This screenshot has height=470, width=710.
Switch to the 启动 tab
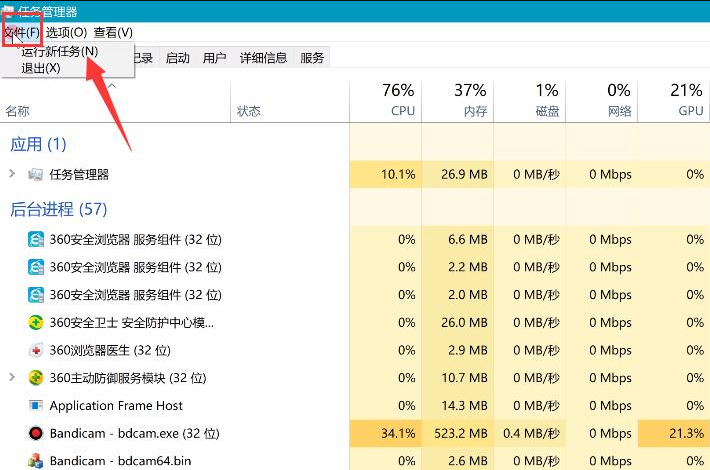click(x=177, y=58)
